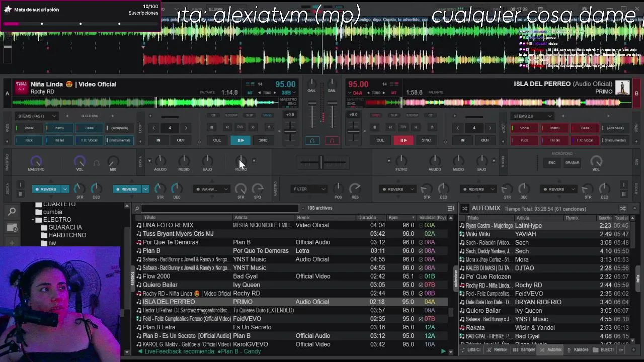Select the GUARACHA folder in tree
The width and height of the screenshot is (644, 362).
point(65,227)
